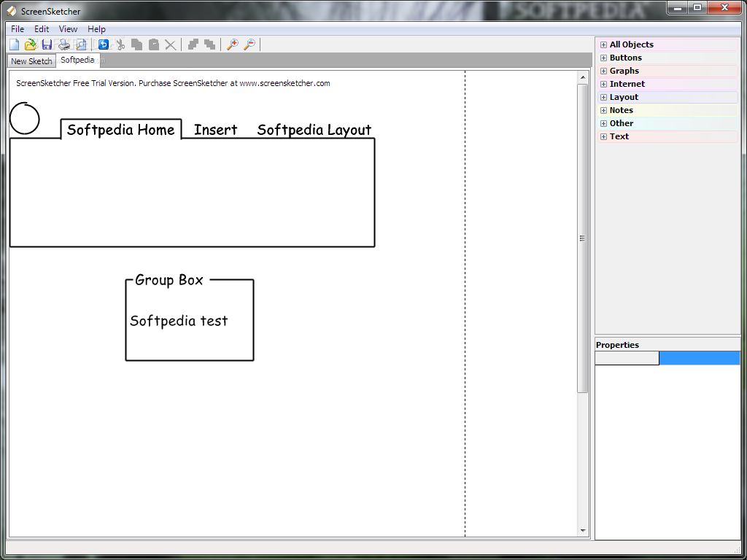Click the grey Properties name cell
Viewport: 747px width, 560px height.
pyautogui.click(x=627, y=358)
